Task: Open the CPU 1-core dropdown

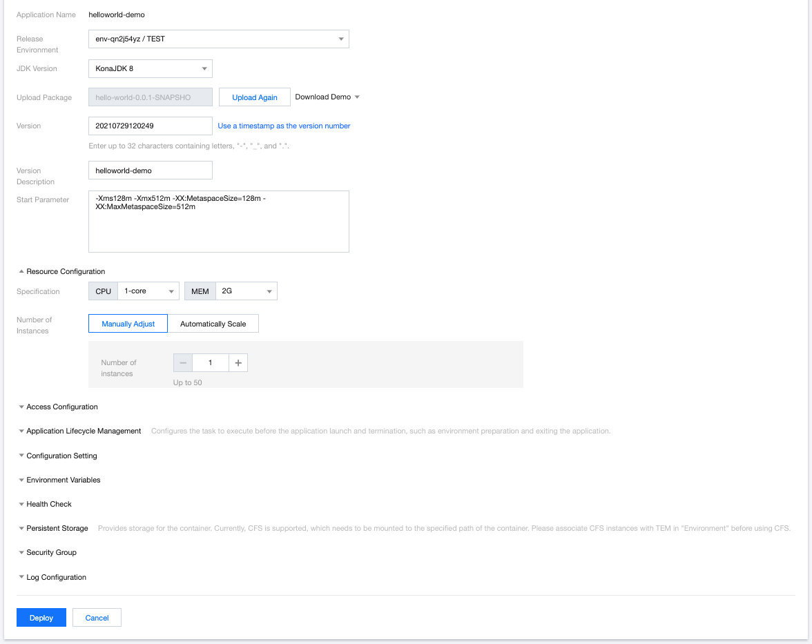Action: (x=148, y=291)
